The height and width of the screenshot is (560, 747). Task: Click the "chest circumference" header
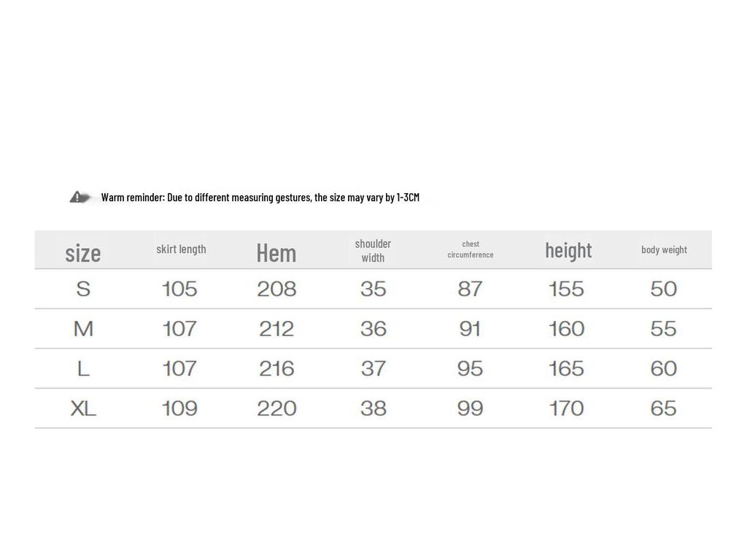click(x=471, y=249)
